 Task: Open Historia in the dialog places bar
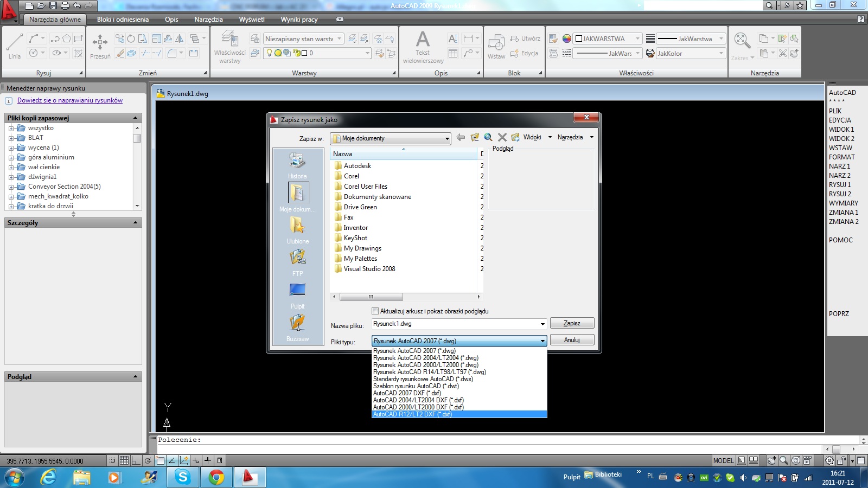coord(297,165)
